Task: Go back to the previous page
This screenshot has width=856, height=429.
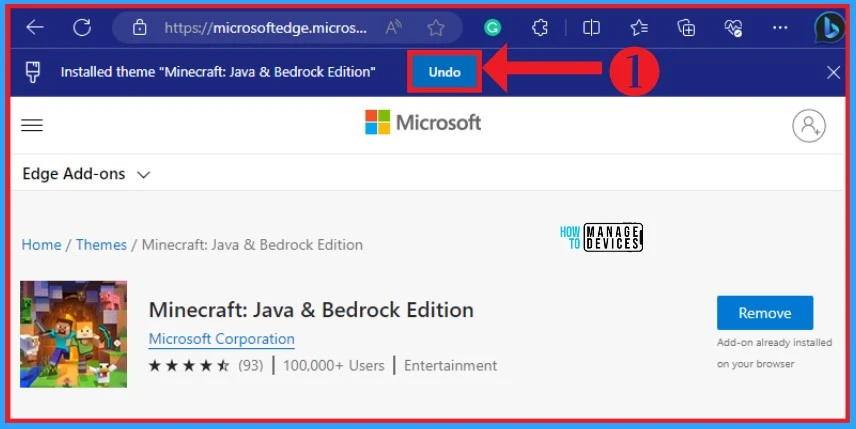Action: 35,27
